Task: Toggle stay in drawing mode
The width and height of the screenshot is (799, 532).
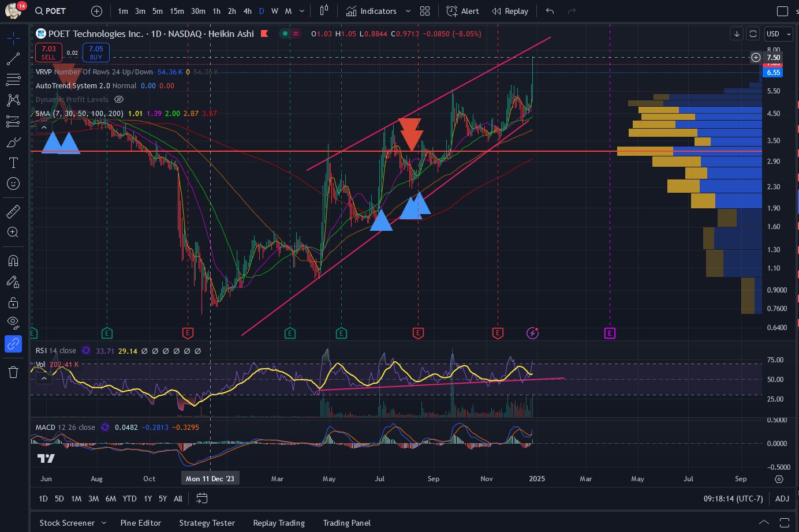Action: click(x=13, y=282)
